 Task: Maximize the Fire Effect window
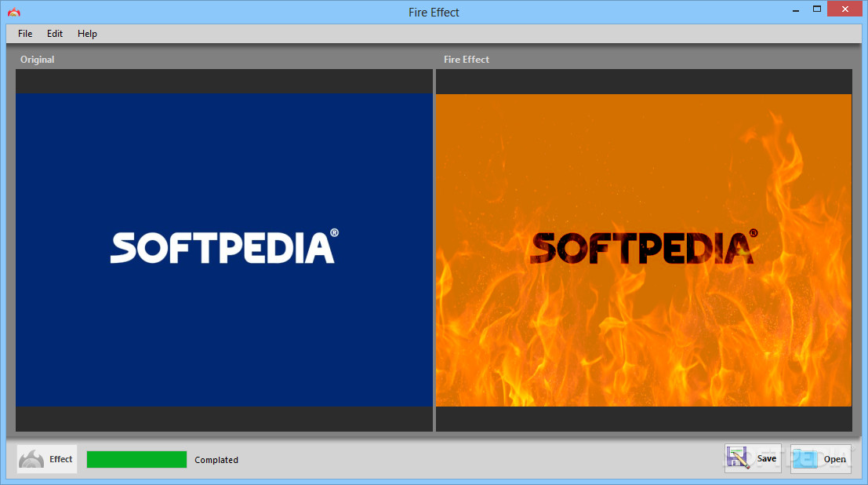(816, 9)
